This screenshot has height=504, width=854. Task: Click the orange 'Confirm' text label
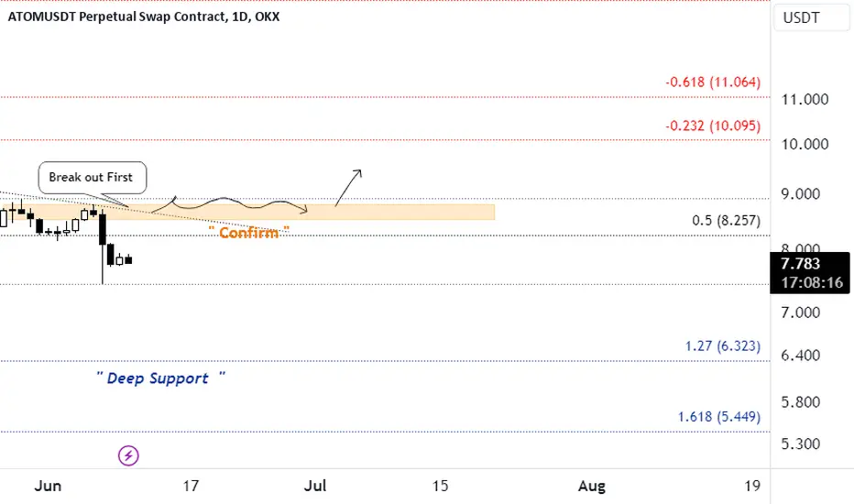[x=249, y=233]
